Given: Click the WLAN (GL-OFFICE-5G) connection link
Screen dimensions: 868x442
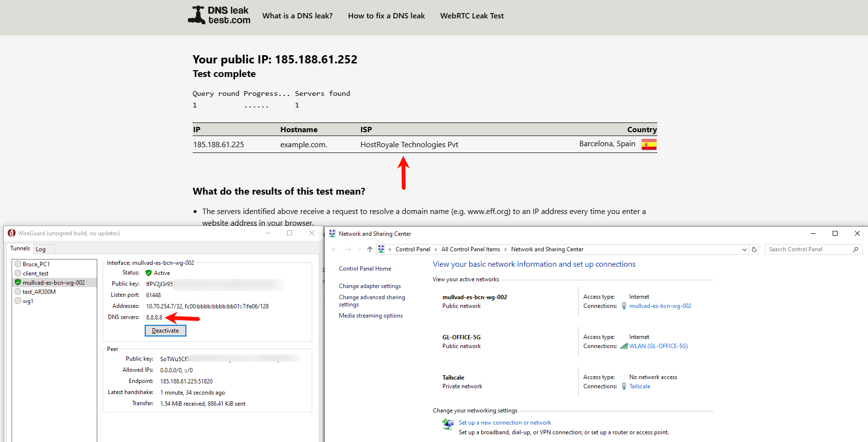Looking at the screenshot, I should click(x=658, y=346).
